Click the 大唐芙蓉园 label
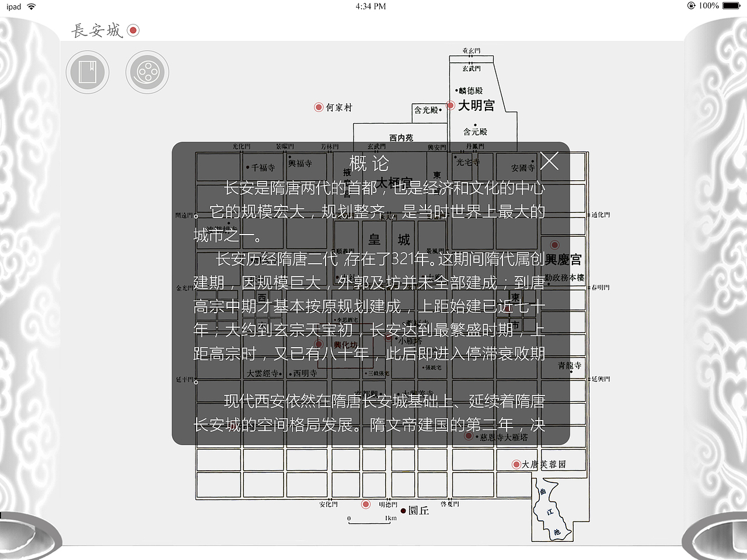This screenshot has width=747, height=560. coord(544,464)
